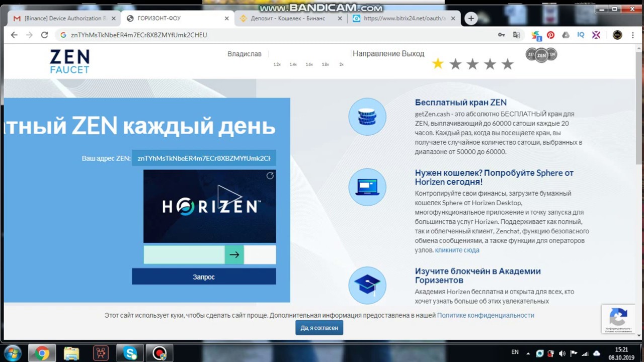Open the Windows Start button
Screen dimensions: 644x362
[12, 353]
